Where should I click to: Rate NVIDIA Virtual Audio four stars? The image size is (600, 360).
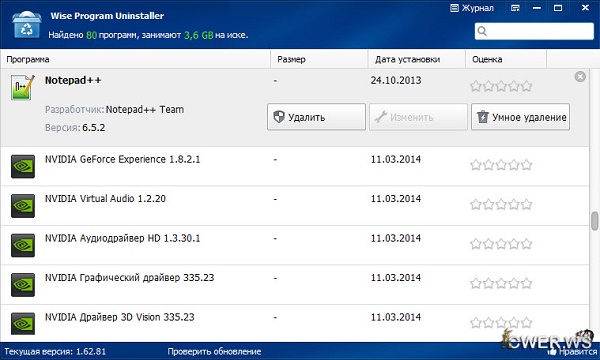(514, 204)
